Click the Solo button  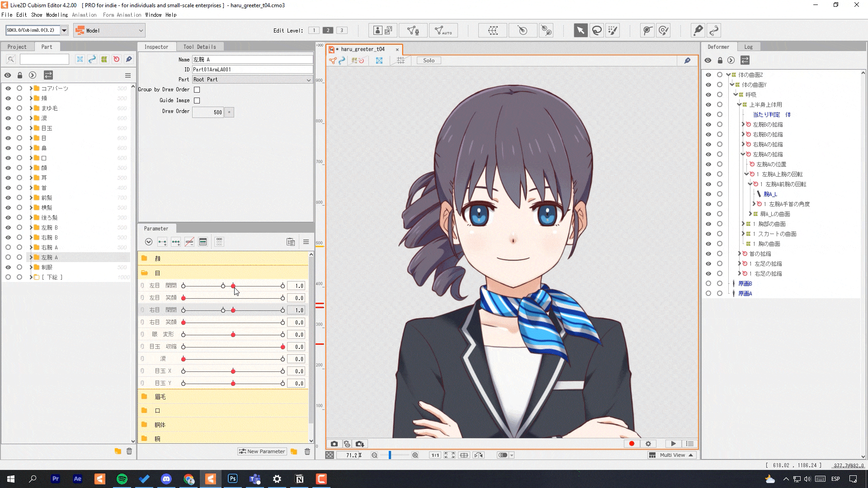[x=429, y=61]
